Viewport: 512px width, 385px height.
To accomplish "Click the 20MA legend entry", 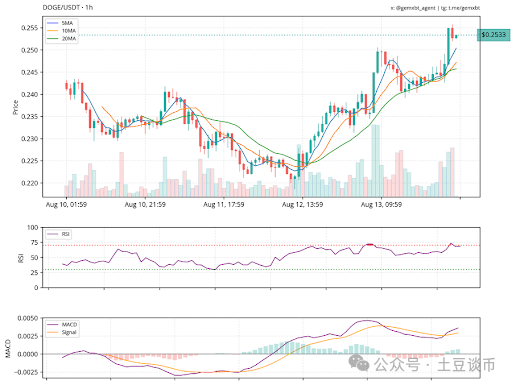I will 62,39.
